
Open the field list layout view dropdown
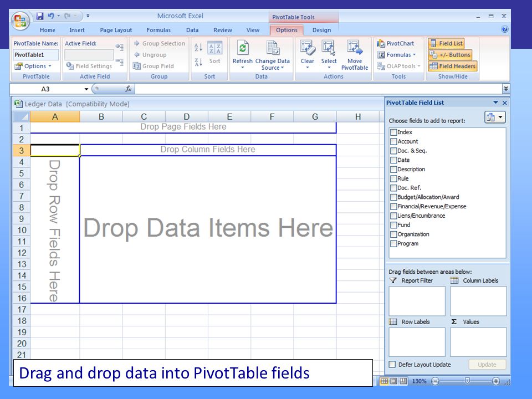(x=495, y=117)
